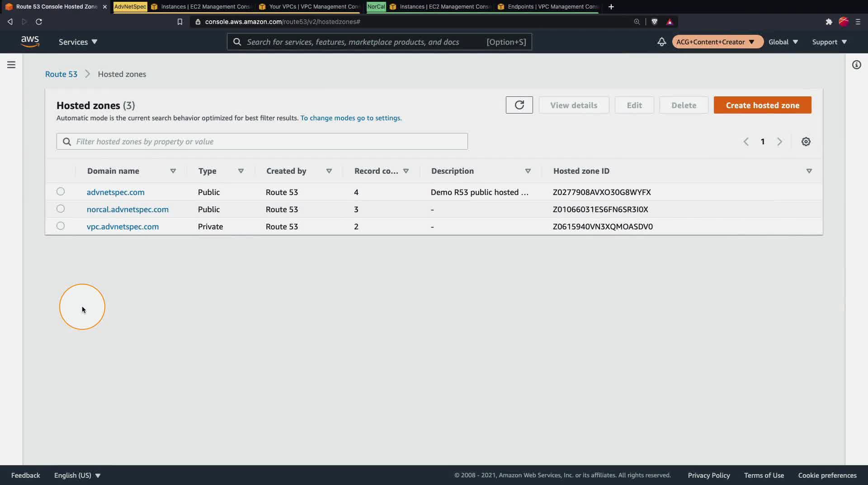Focus the AWS services search box

(379, 42)
